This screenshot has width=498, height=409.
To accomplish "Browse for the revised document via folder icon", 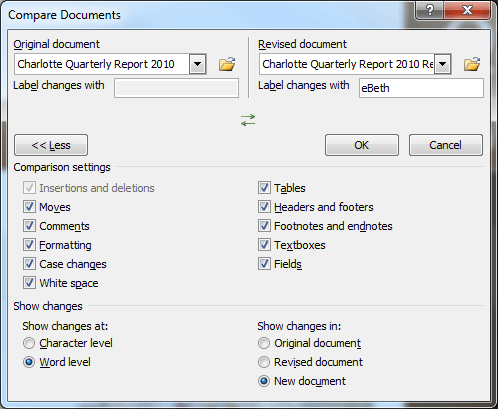I will pos(472,64).
